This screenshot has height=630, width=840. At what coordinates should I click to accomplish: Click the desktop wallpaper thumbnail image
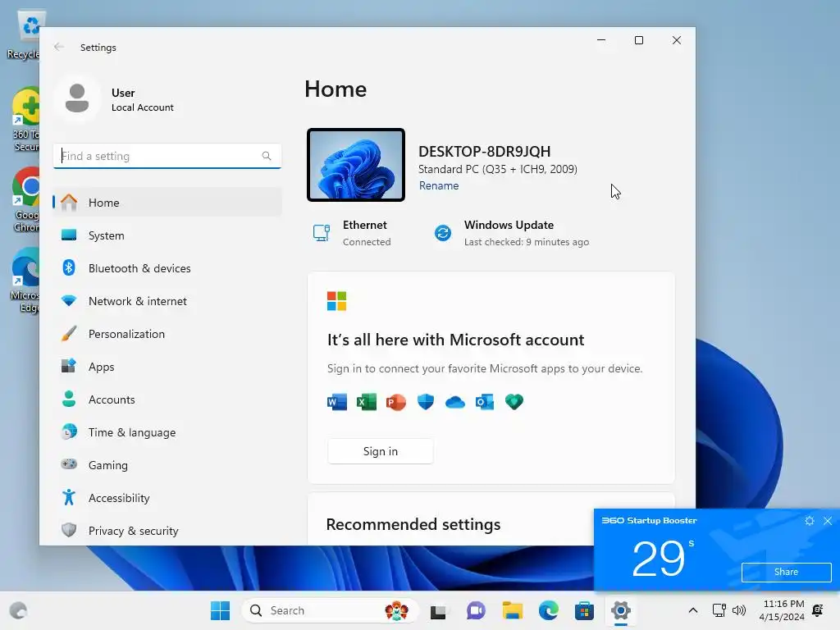pos(356,165)
